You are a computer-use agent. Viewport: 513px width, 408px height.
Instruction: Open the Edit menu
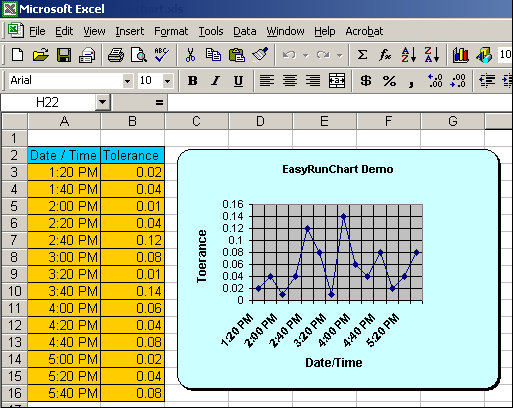(64, 31)
